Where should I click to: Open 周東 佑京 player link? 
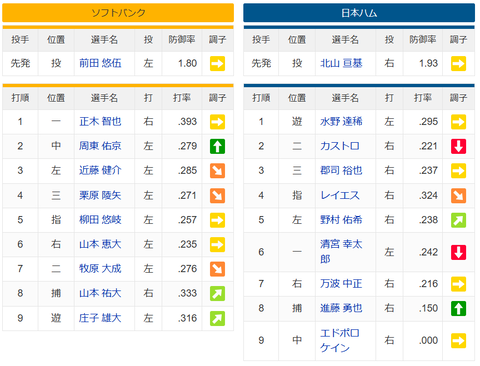pos(100,146)
